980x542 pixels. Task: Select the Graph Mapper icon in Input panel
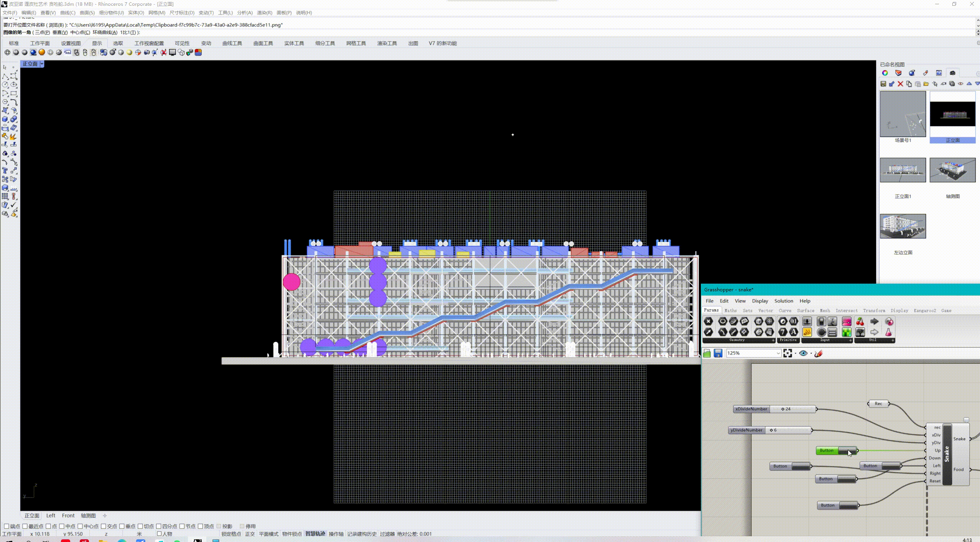pyautogui.click(x=807, y=332)
